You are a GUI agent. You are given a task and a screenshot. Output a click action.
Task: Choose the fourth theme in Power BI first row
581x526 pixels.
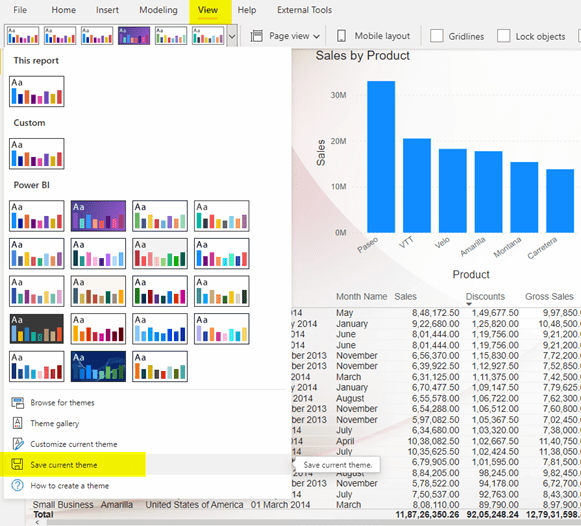[222, 216]
